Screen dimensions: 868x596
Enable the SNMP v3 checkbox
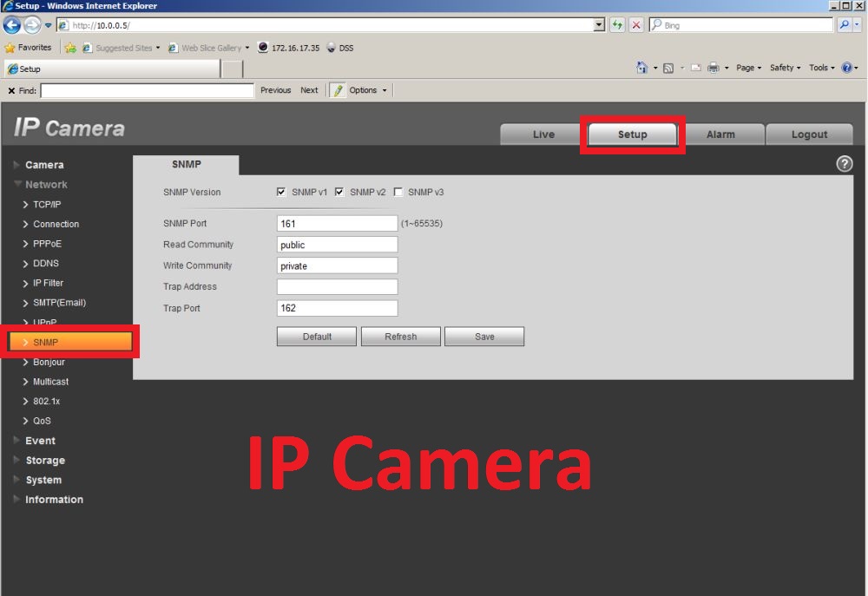point(398,192)
